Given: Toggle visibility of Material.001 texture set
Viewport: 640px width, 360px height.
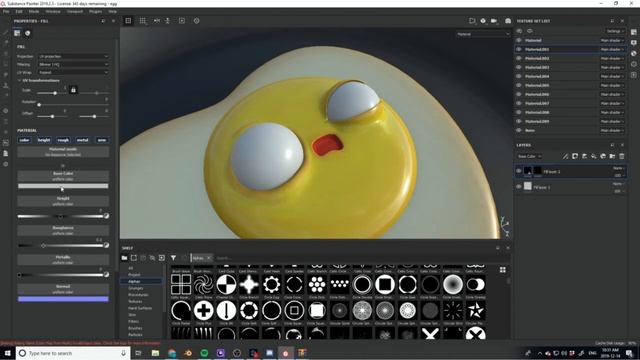Looking at the screenshot, I should (x=519, y=49).
